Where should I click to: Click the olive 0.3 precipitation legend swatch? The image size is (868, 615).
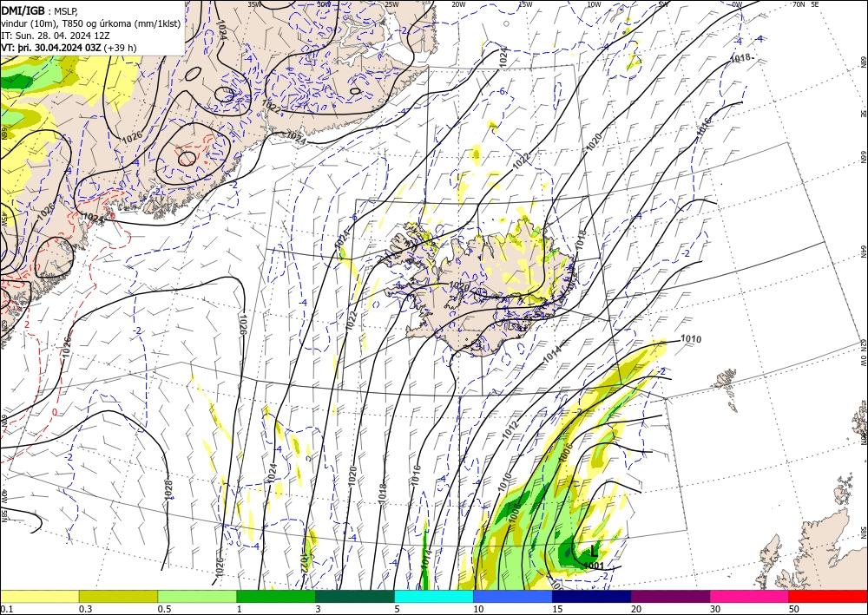tap(118, 596)
